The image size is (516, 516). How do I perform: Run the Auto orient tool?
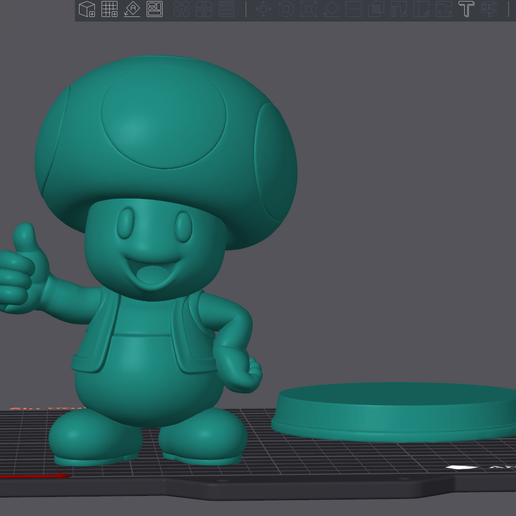click(x=132, y=9)
